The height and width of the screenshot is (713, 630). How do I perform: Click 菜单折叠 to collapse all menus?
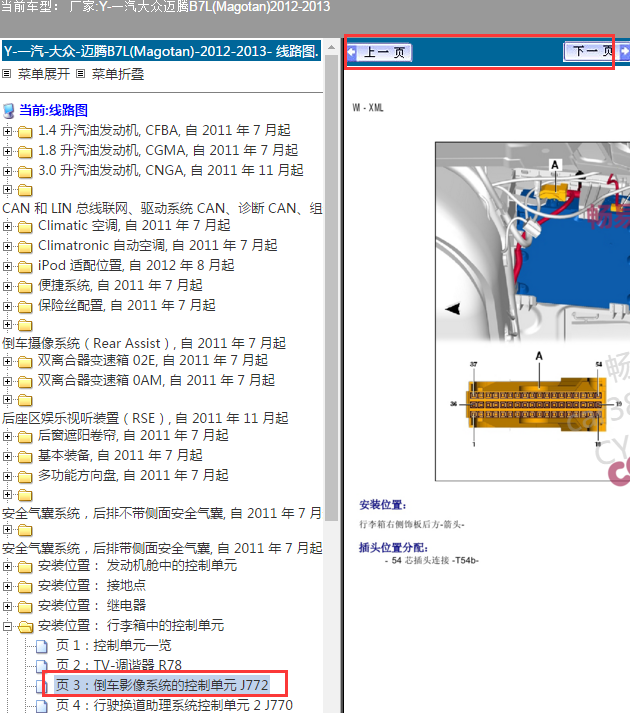coord(118,74)
